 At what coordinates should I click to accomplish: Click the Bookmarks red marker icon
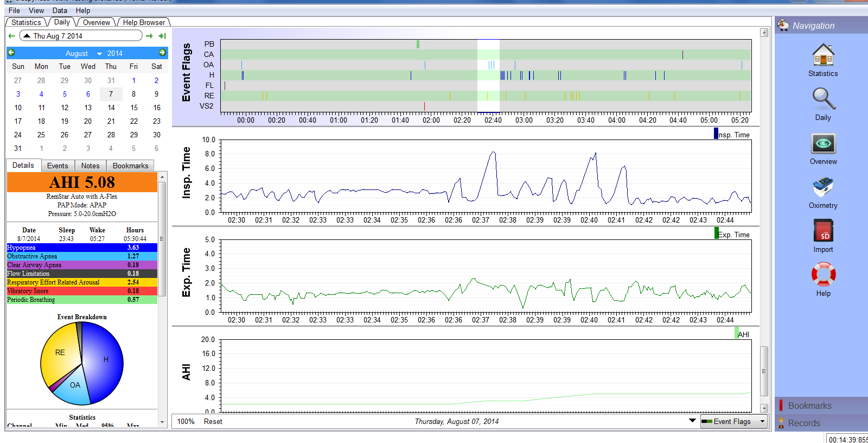click(781, 406)
